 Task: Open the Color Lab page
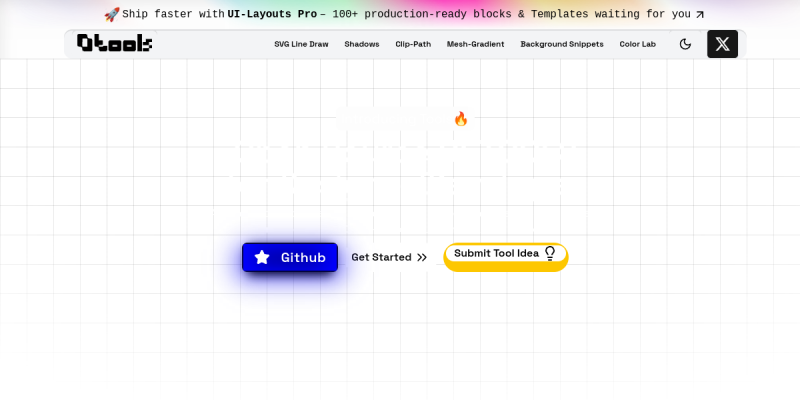point(638,44)
